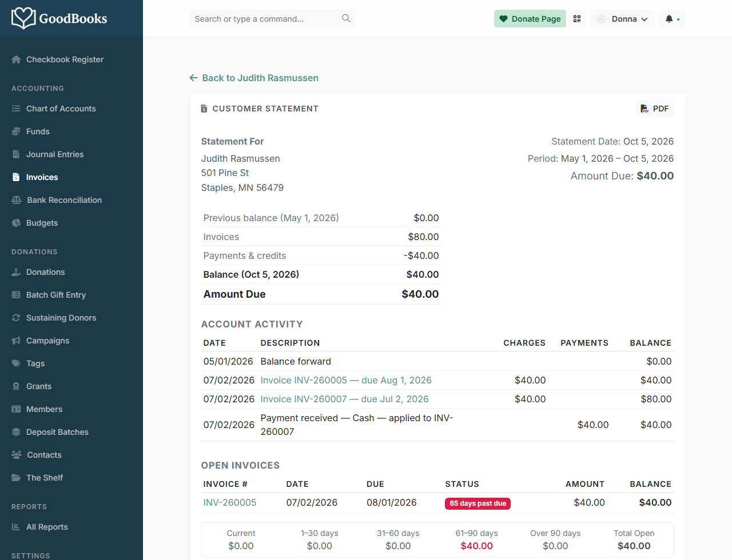This screenshot has width=732, height=560.
Task: Click the Budgets pie chart icon
Action: click(x=16, y=223)
